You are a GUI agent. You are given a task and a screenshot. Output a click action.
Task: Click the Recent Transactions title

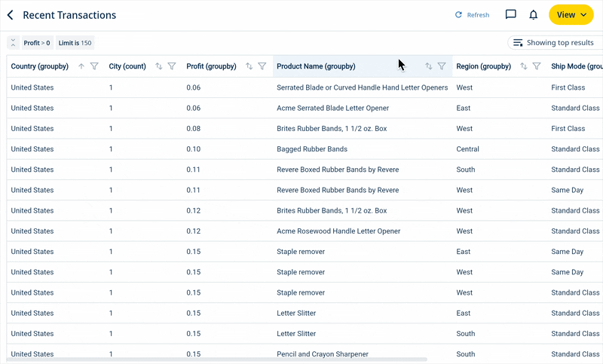coord(69,15)
